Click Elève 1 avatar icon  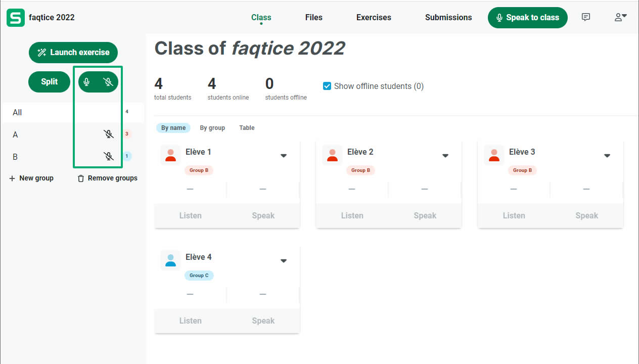170,155
